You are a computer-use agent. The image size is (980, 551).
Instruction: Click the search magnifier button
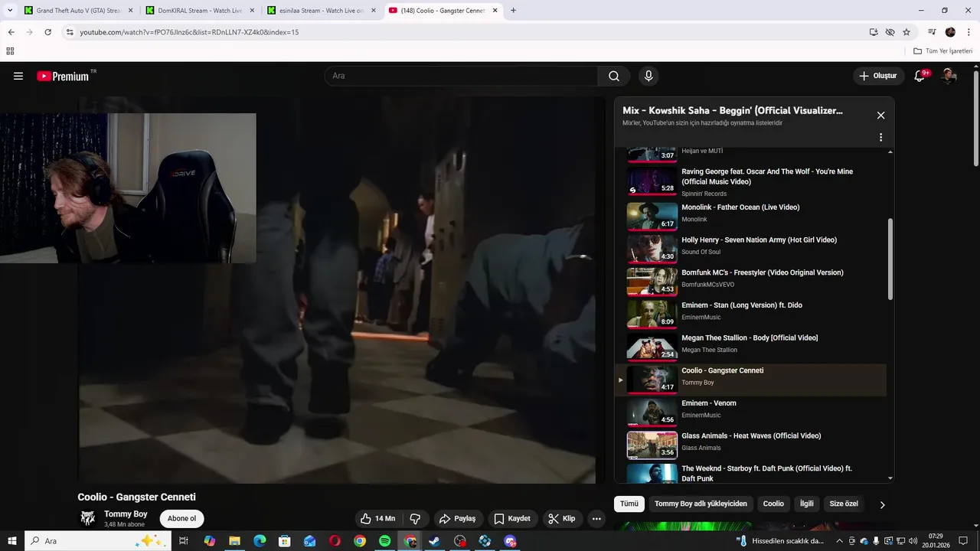[x=614, y=76]
